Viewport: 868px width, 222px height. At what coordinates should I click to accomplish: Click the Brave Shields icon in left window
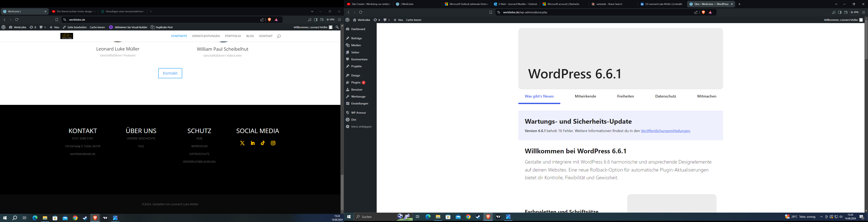coord(269,20)
